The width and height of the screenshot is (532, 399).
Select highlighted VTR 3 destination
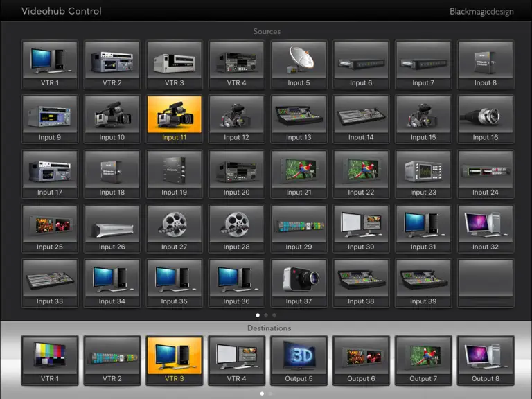tap(175, 361)
